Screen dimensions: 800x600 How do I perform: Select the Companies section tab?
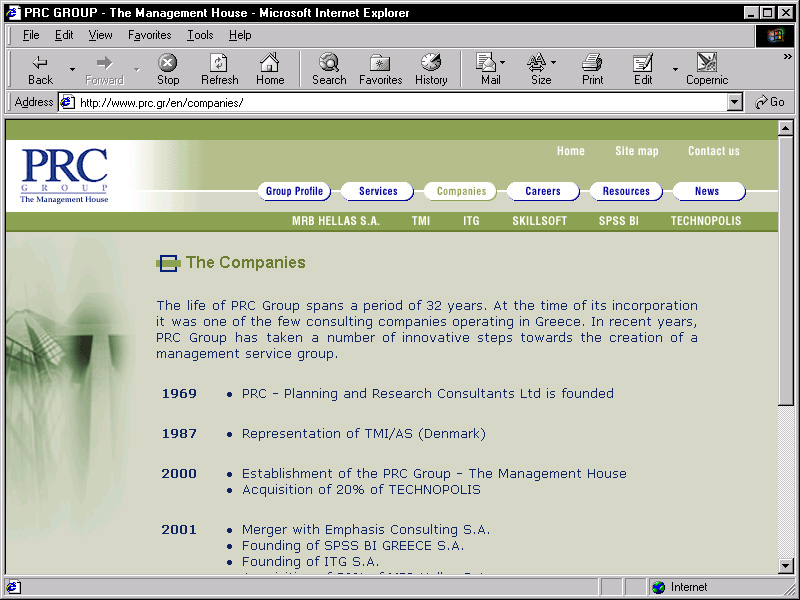point(461,191)
